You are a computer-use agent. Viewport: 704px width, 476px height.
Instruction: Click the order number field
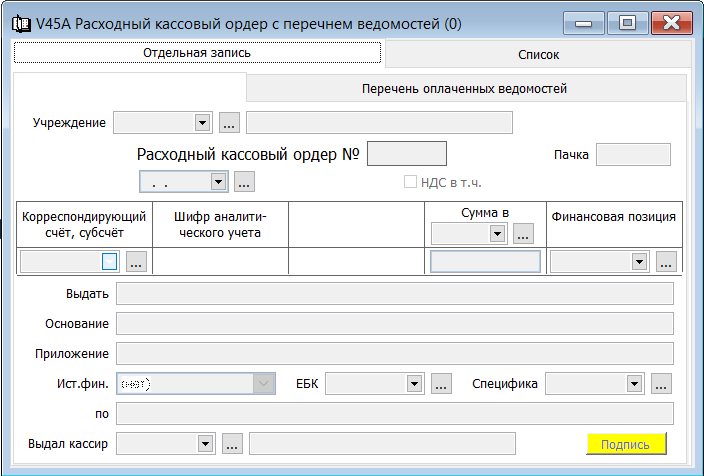(x=407, y=154)
